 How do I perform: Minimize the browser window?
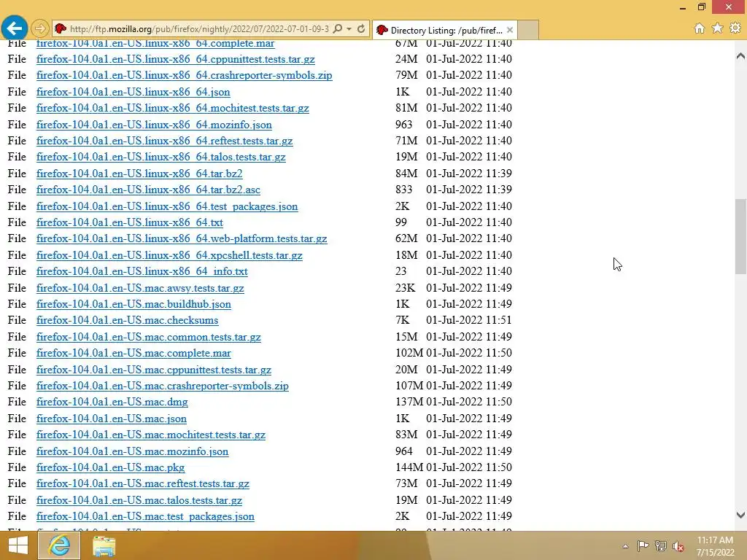(683, 7)
